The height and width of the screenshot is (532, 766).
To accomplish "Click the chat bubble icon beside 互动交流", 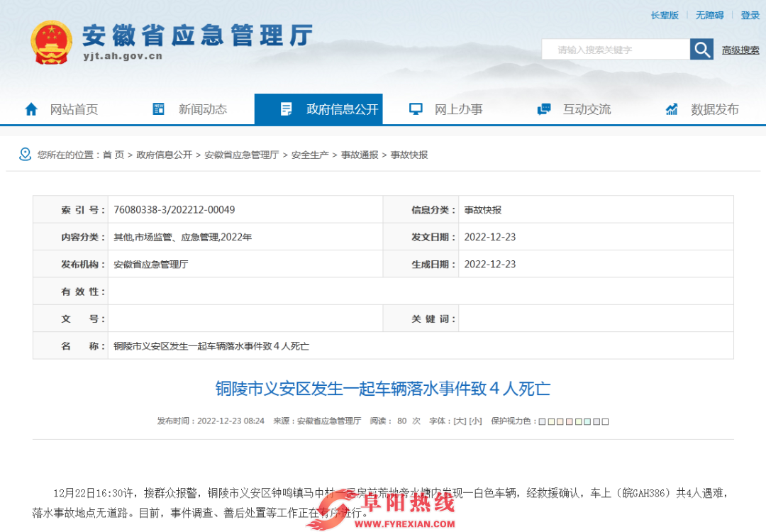I will [x=543, y=108].
